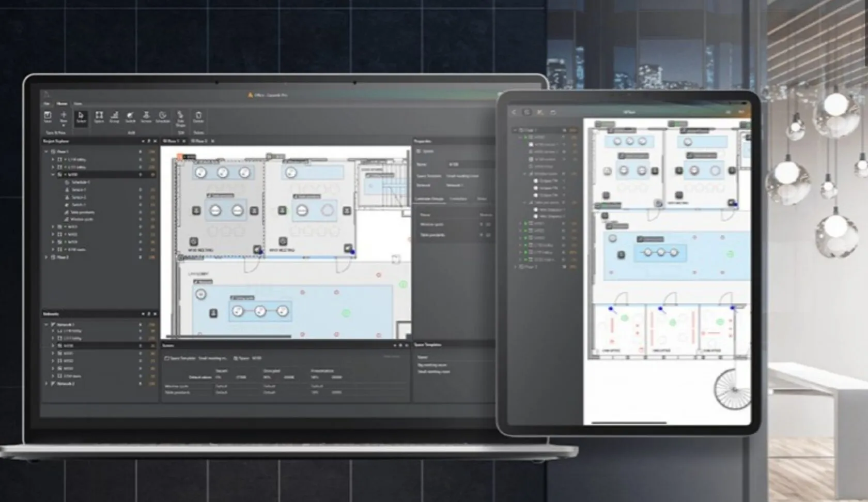Select the Space tool in the ribbon

(99, 117)
